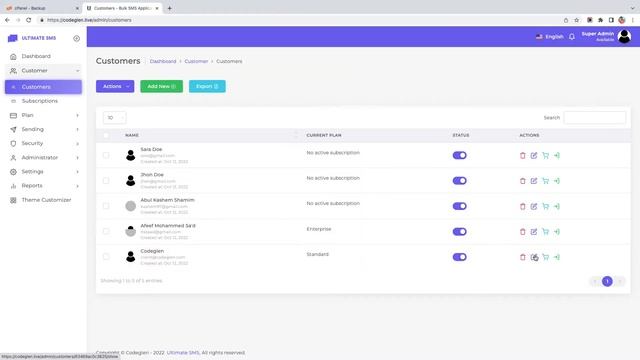This screenshot has width=640, height=360.
Task: Open the Customer breadcrumb link
Action: (x=196, y=61)
